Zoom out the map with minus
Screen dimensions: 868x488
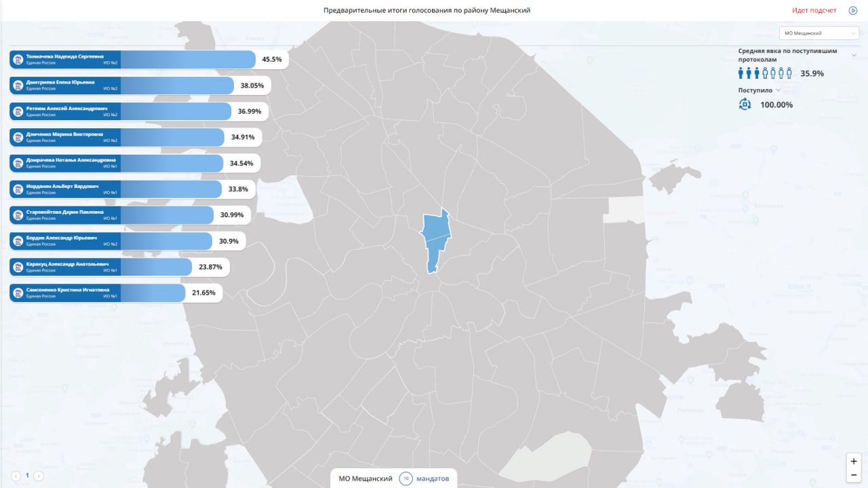click(x=854, y=474)
